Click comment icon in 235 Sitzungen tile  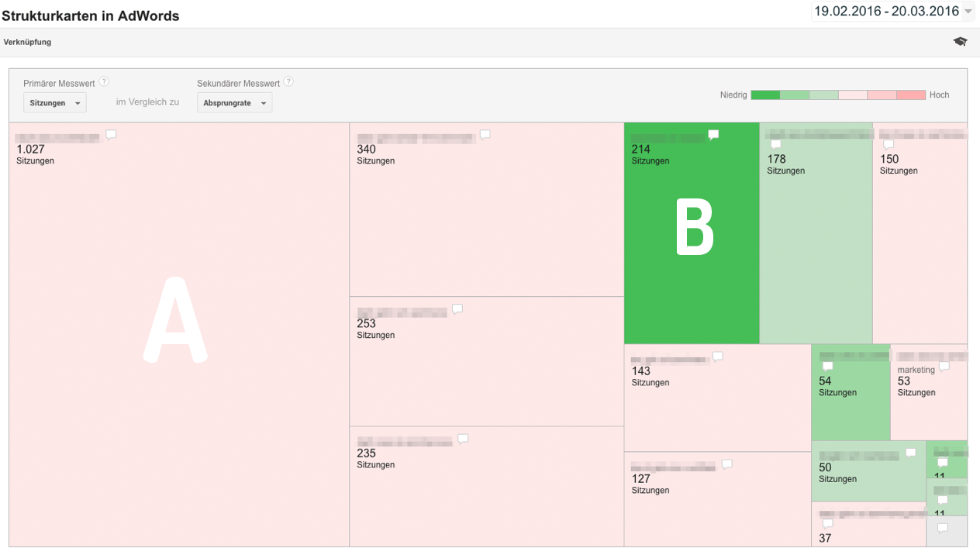(463, 439)
